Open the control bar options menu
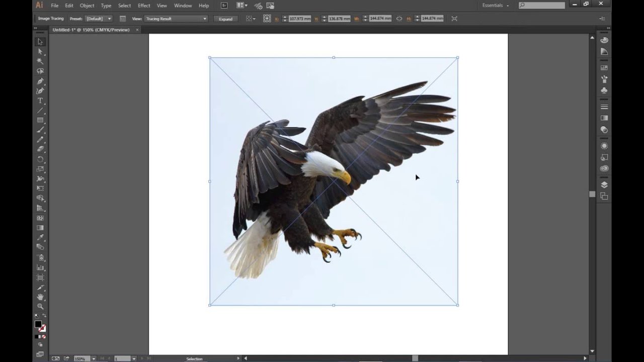The width and height of the screenshot is (644, 362). point(602,19)
